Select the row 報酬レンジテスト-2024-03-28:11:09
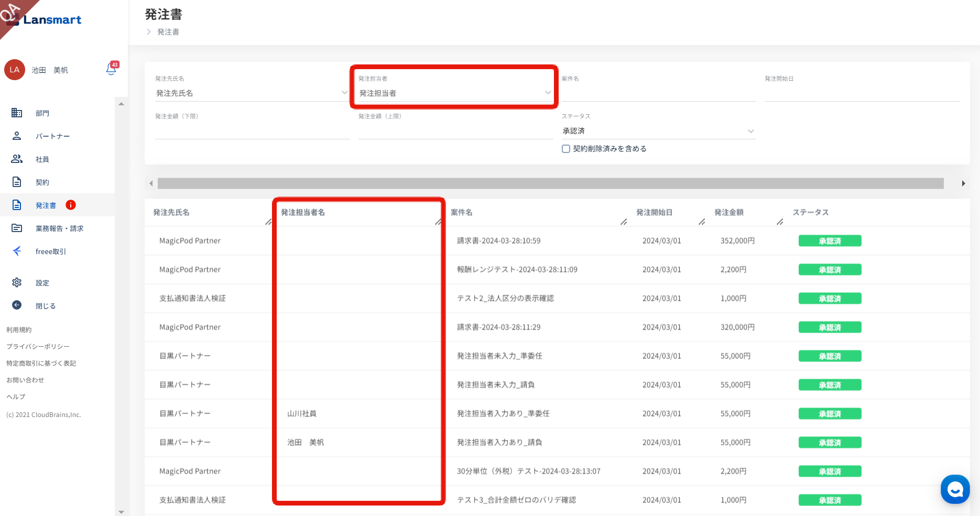 coord(557,270)
